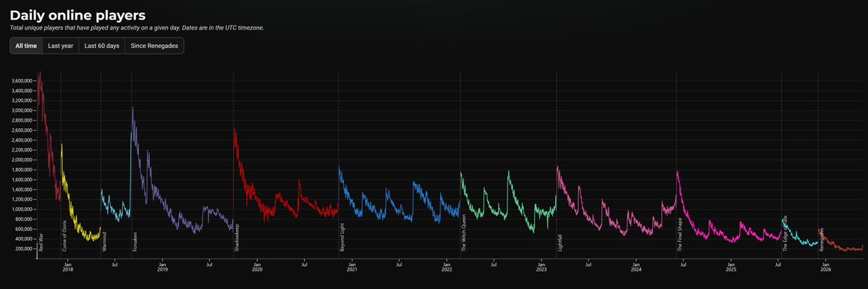The height and width of the screenshot is (289, 868).
Task: Click the Curse of Osiris marker label
Action: tap(64, 236)
